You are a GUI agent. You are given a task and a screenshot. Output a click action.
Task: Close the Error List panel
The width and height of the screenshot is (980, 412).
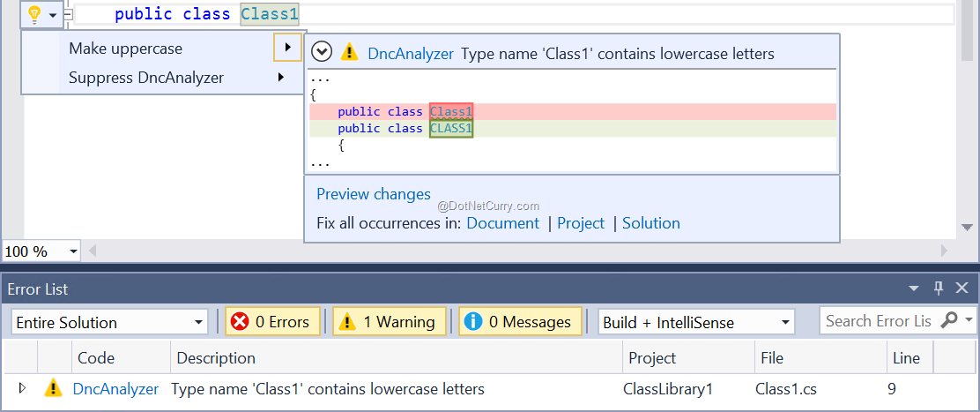point(961,288)
